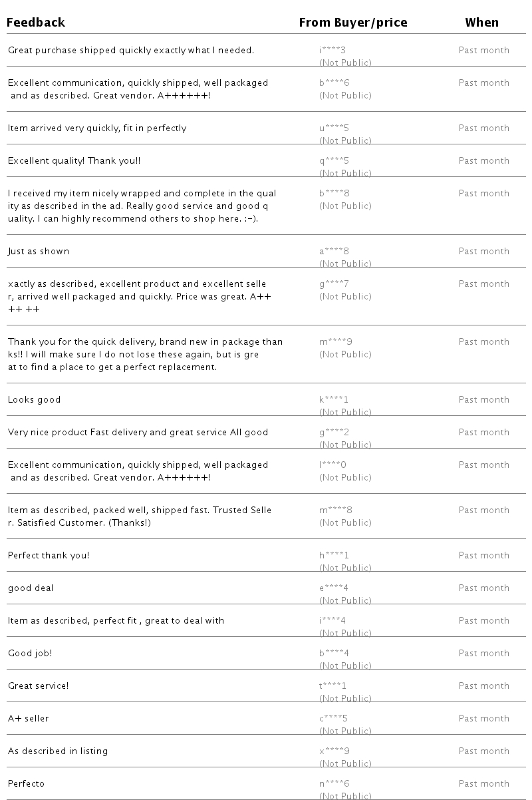
Task: Select the "Perfecto" feedback text
Action: [26, 784]
